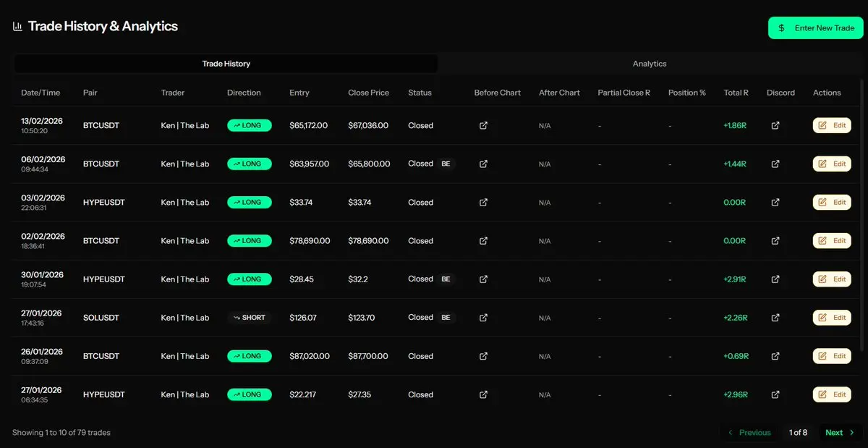Screen dimensions: 868x448
Task: Edit the SOLUSDT short trade
Action: coord(832,318)
